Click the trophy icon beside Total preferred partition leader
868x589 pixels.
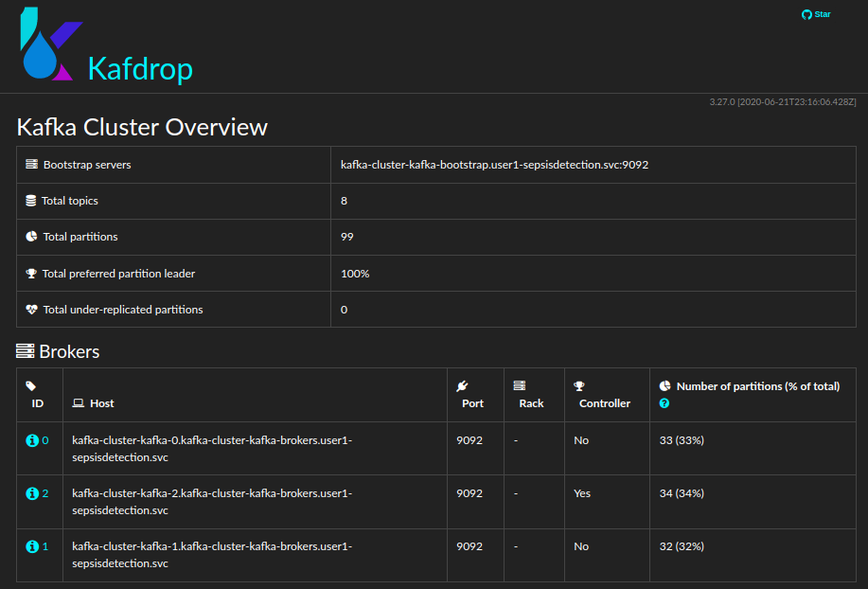point(31,274)
